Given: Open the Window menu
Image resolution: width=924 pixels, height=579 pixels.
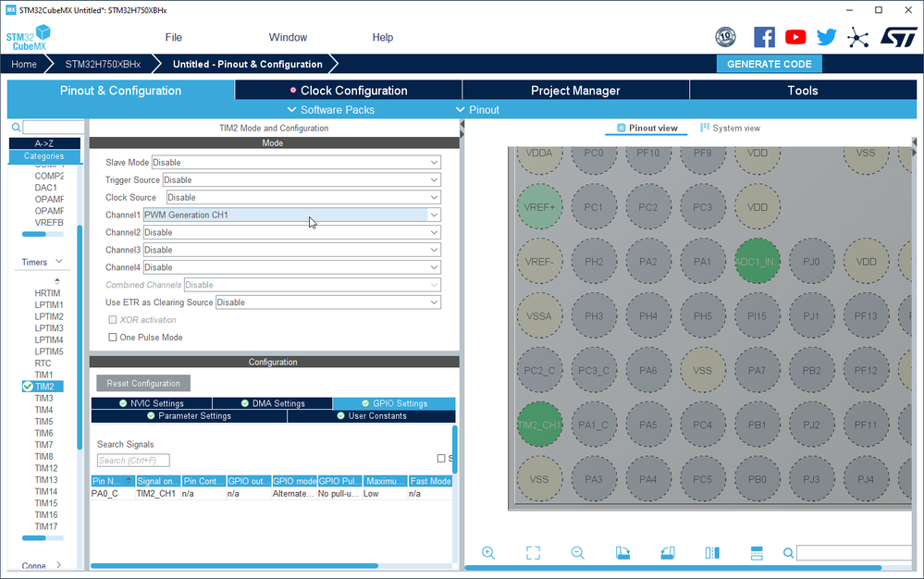Looking at the screenshot, I should click(x=288, y=37).
